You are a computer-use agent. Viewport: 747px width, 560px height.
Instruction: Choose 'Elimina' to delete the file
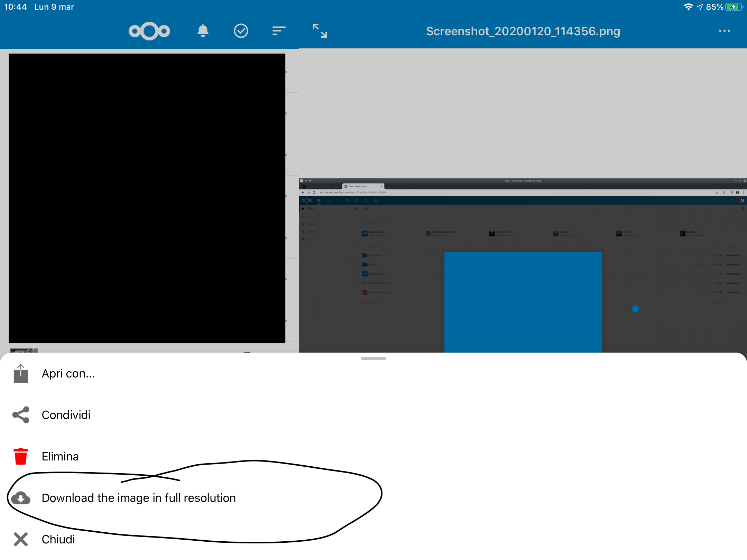coord(373,456)
